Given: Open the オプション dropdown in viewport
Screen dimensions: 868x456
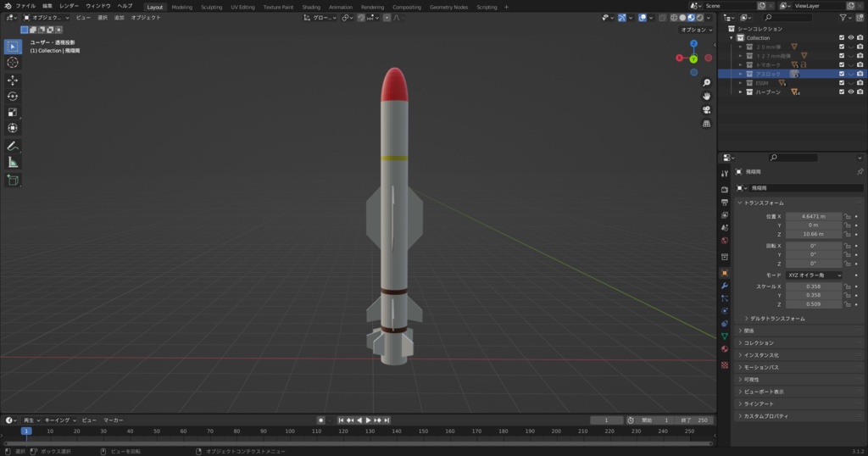Looking at the screenshot, I should (697, 30).
